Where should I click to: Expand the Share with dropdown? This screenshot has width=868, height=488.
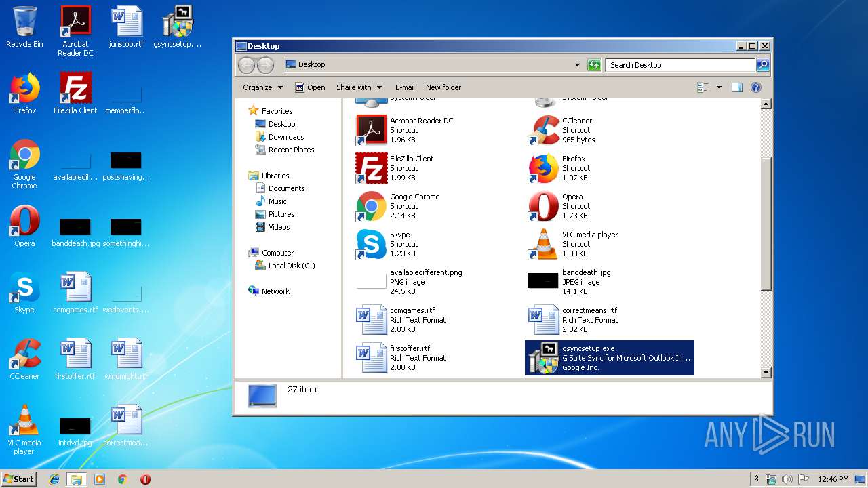[359, 87]
